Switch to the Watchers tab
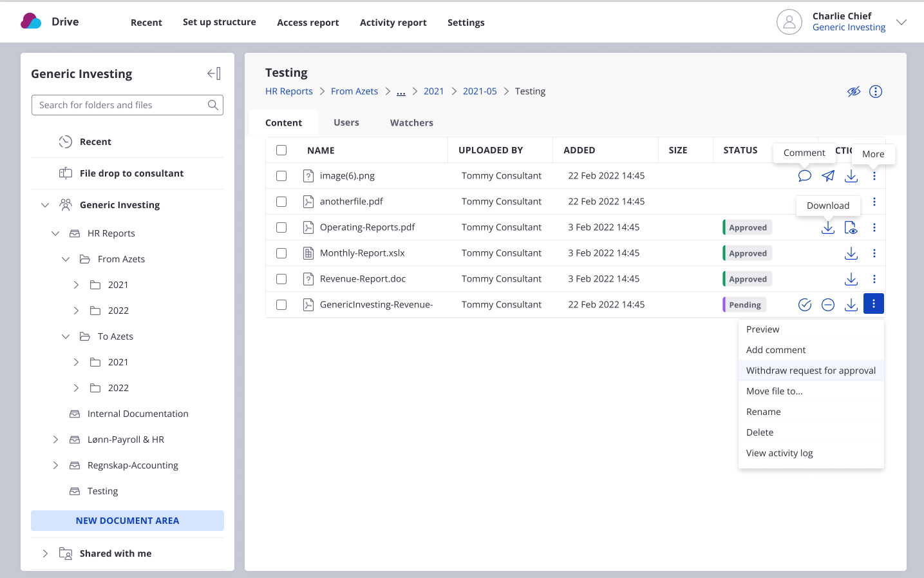 pos(411,122)
